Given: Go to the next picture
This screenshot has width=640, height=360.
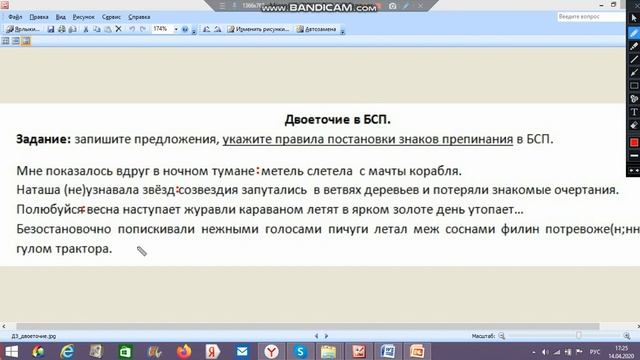Looking at the screenshot, I should [x=326, y=336].
